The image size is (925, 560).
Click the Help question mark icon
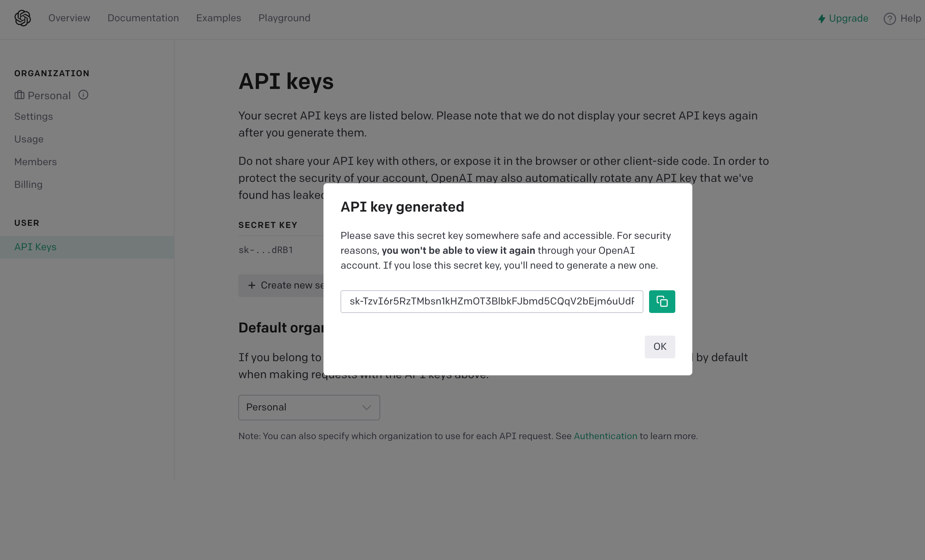coord(889,19)
